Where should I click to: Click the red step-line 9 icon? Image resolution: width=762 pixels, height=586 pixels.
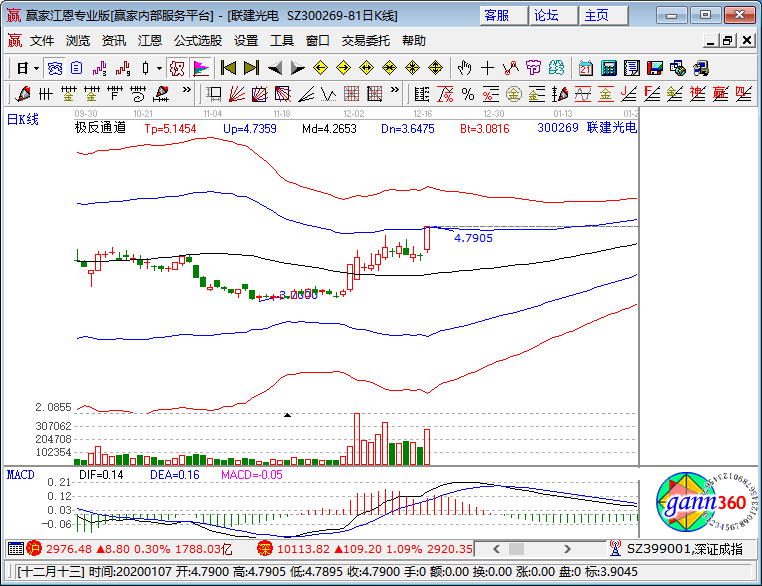123,69
